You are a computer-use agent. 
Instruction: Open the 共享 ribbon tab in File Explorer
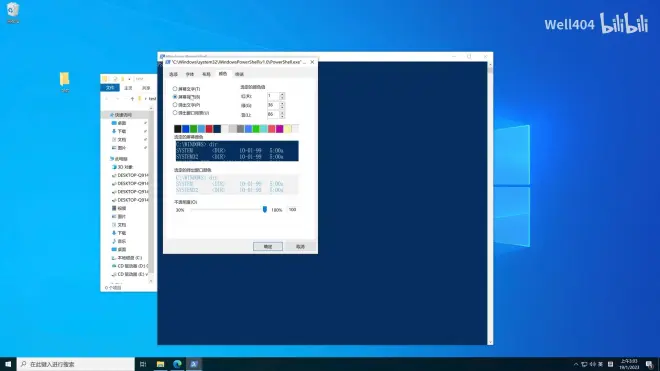coord(146,88)
